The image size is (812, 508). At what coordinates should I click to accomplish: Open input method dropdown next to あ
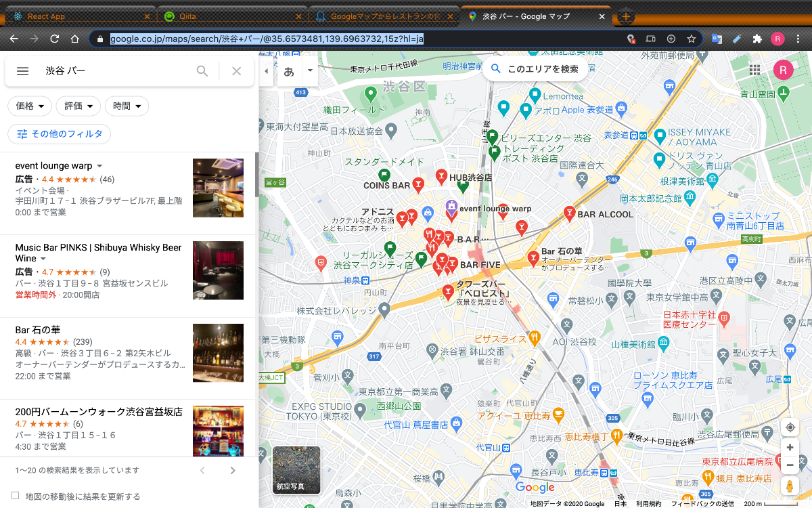[310, 71]
